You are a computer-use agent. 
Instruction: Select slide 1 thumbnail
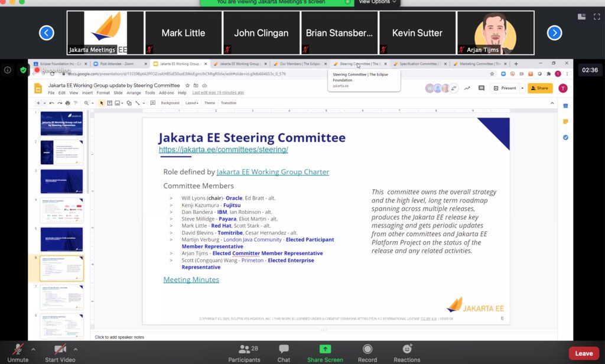(61, 123)
